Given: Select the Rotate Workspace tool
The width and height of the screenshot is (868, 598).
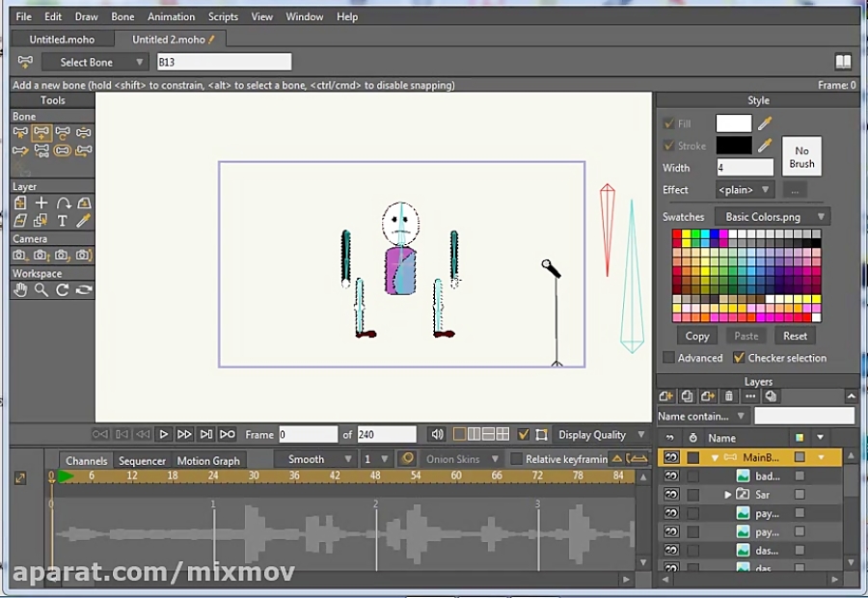Looking at the screenshot, I should tap(63, 289).
